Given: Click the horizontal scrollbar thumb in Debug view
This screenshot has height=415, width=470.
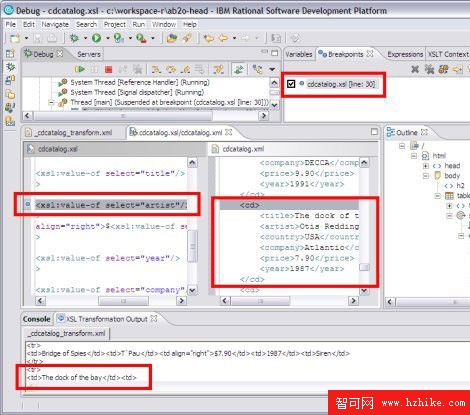Looking at the screenshot, I should click(x=123, y=116).
